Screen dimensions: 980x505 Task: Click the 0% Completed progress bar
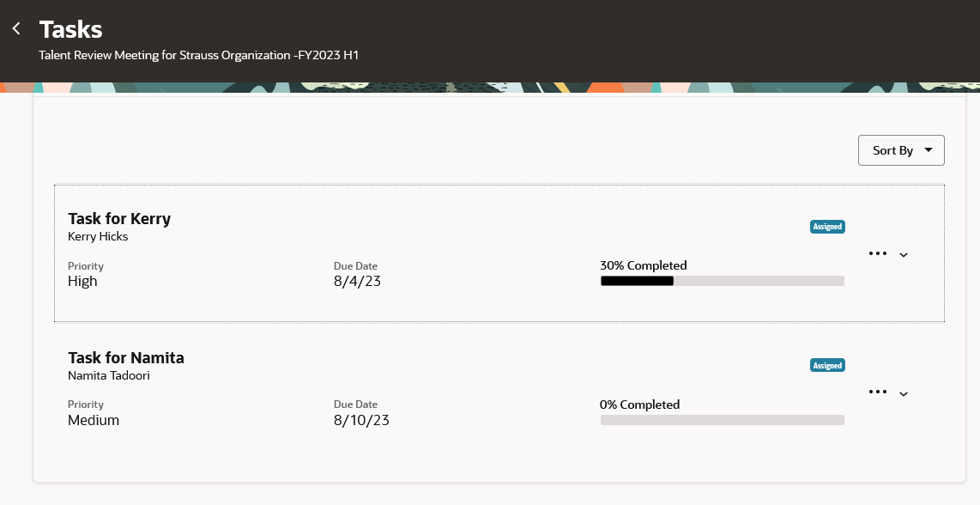pyautogui.click(x=722, y=420)
